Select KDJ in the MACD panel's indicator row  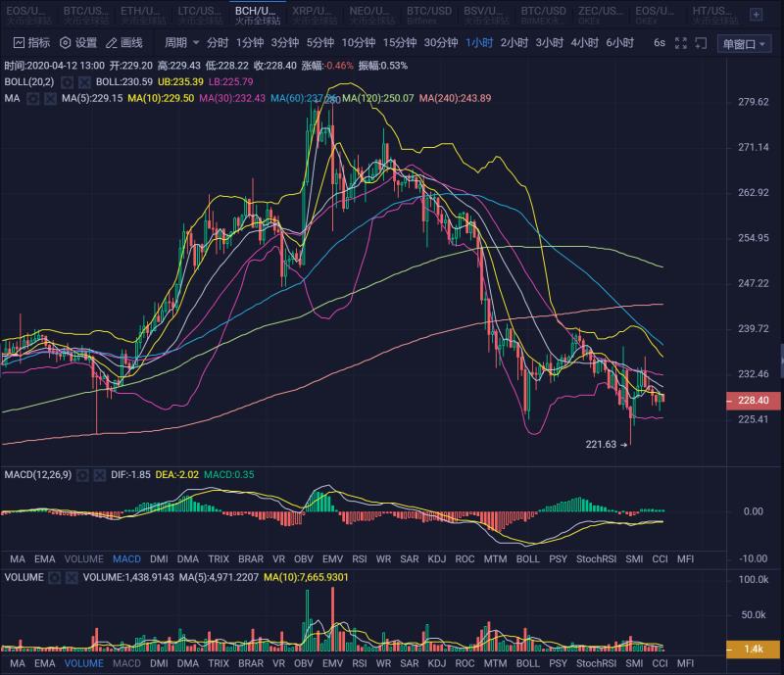(x=436, y=559)
